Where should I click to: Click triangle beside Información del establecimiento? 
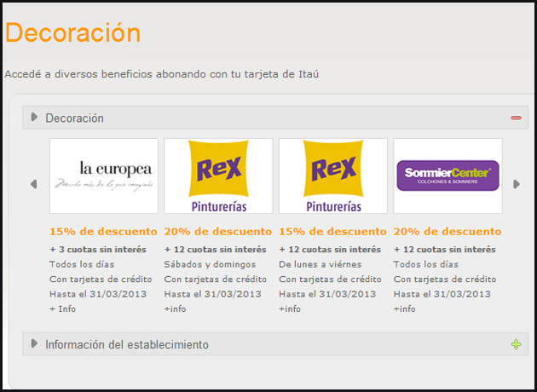34,343
